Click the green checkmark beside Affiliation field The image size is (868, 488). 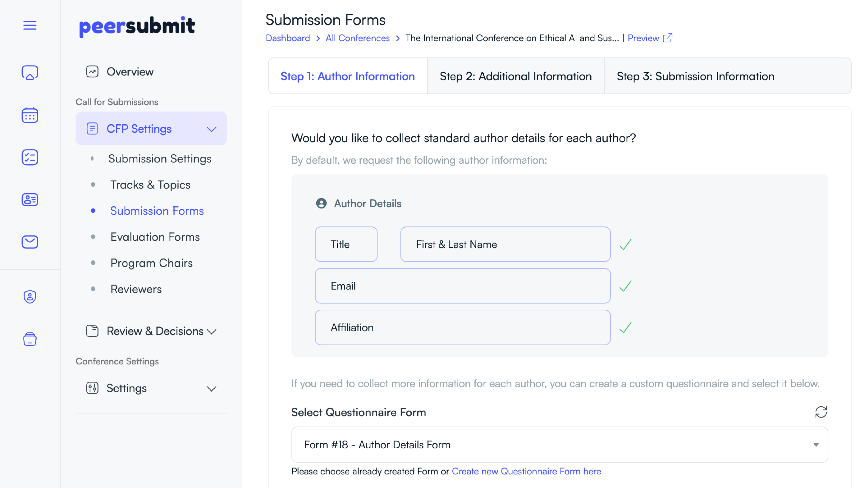pyautogui.click(x=625, y=328)
